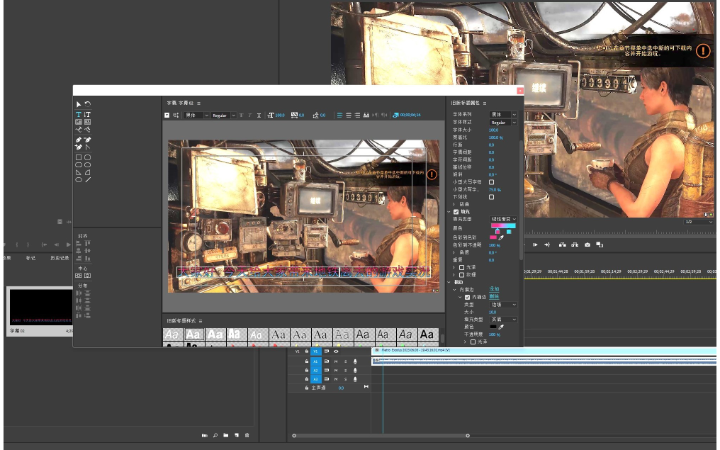The height and width of the screenshot is (450, 720).
Task: Click the eyedropper beside the color stop swatch
Action: click(501, 237)
